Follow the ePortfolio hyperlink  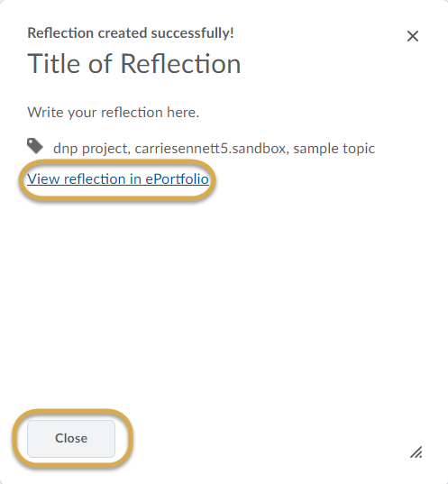118,179
